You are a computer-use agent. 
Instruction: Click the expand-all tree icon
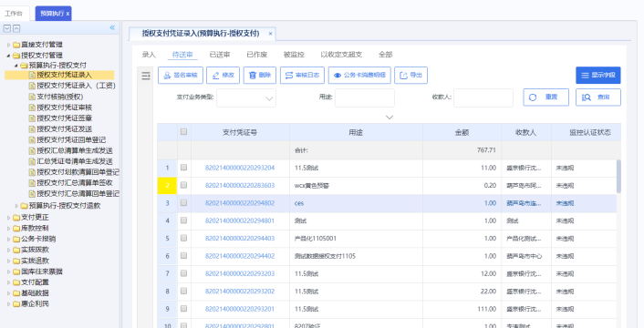point(7,28)
